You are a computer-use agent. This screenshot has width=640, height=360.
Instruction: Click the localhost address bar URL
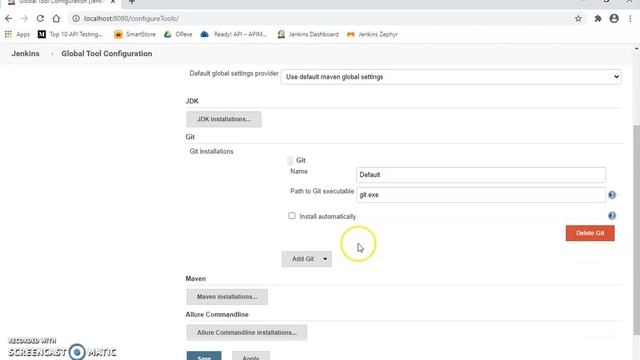tap(131, 18)
